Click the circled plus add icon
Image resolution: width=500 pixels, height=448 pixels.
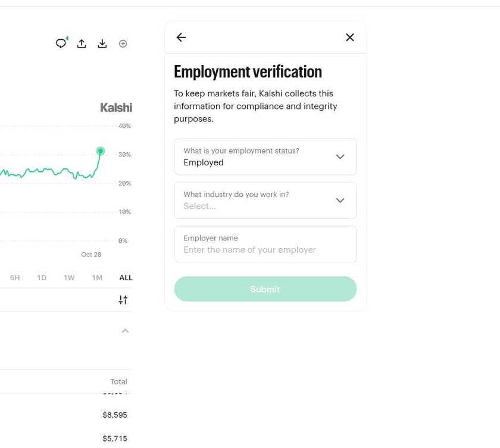pyautogui.click(x=123, y=43)
